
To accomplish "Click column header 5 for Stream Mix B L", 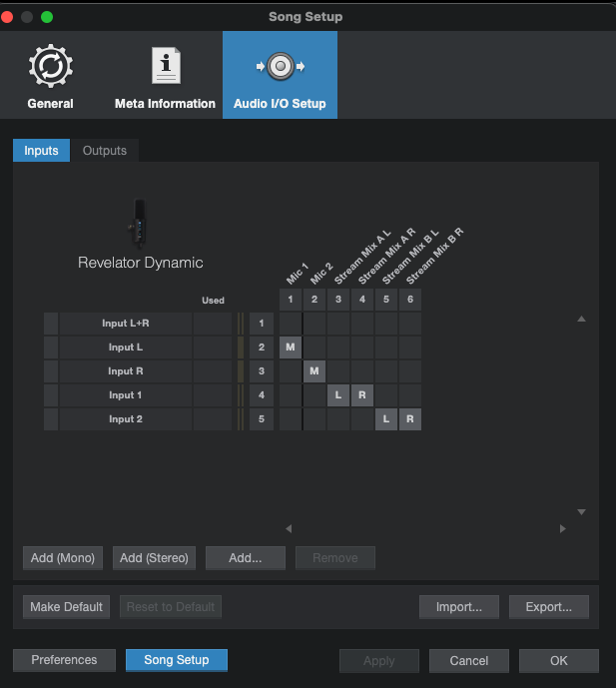I will 386,300.
